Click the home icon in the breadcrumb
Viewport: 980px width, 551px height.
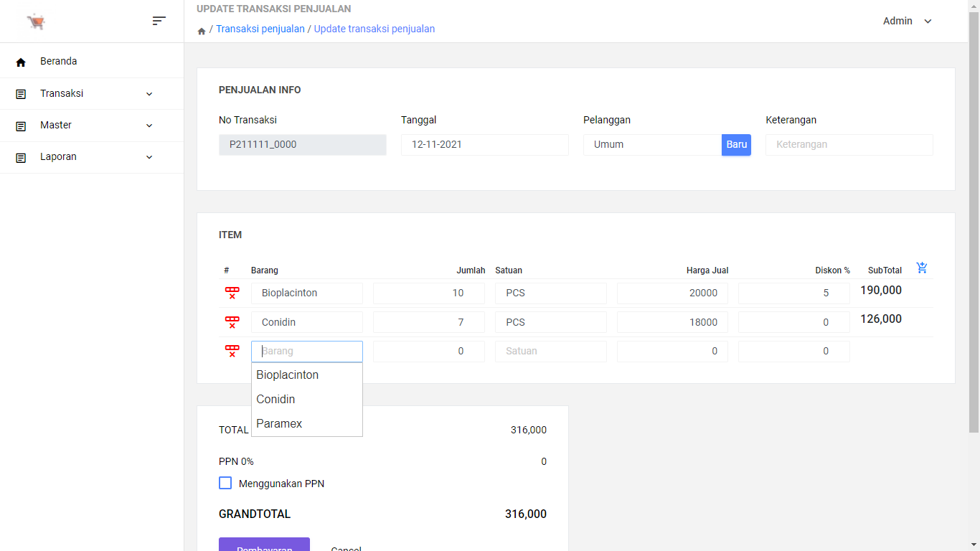201,31
